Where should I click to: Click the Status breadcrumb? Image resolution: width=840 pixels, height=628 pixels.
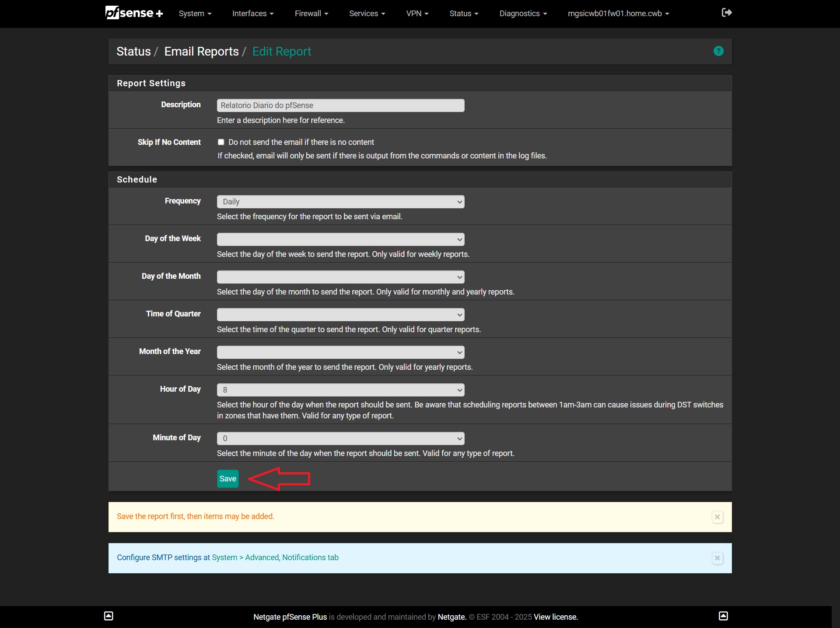(x=133, y=52)
